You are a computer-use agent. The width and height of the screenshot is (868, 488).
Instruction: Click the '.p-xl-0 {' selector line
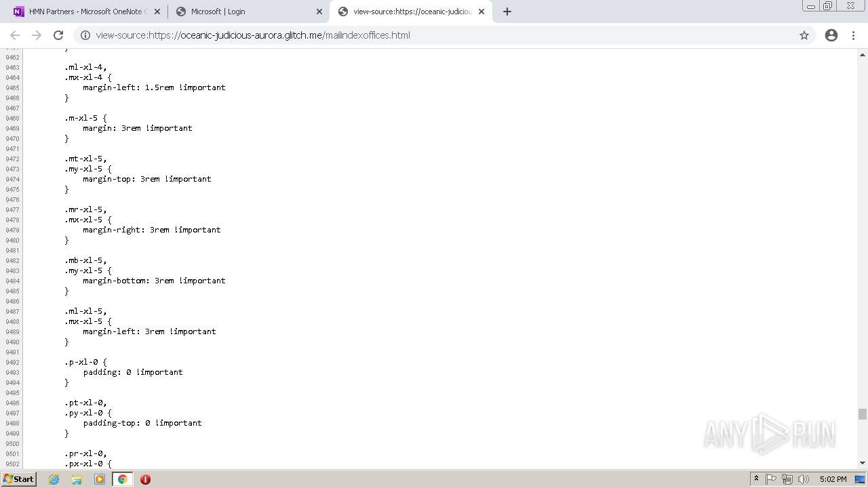click(85, 362)
